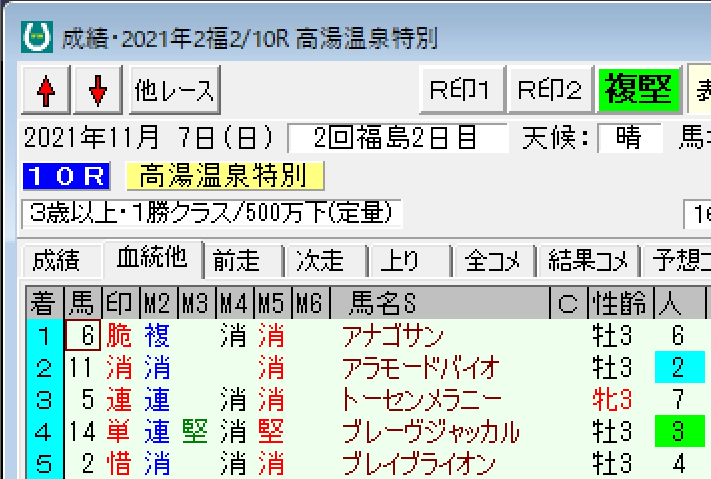Click the red down arrow button
Image resolution: width=711 pixels, height=479 pixels.
tap(98, 90)
